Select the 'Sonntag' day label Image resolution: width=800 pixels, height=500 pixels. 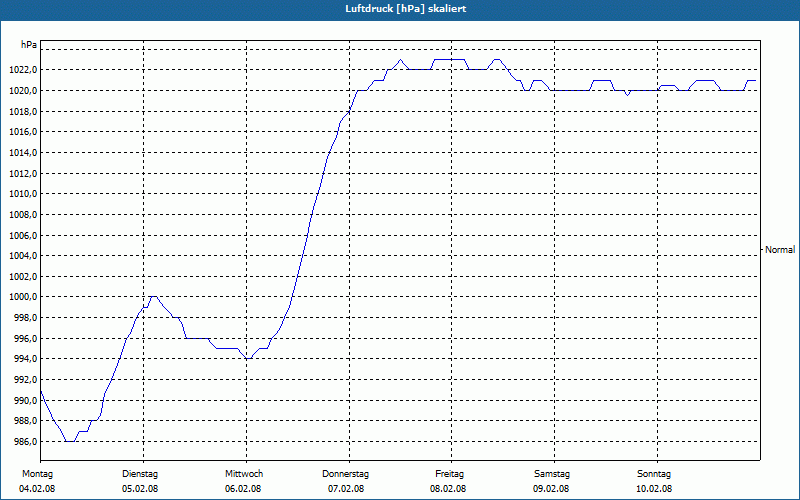click(x=654, y=474)
